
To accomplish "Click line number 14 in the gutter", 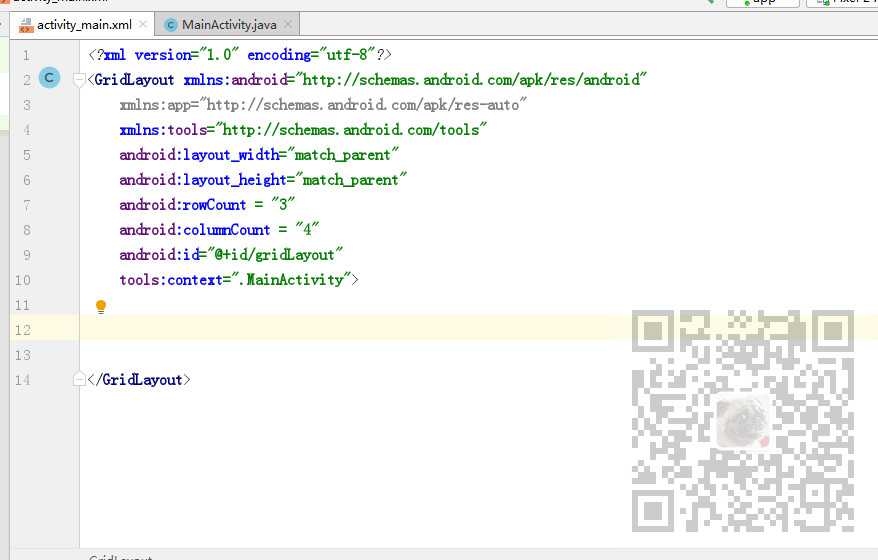I will pyautogui.click(x=22, y=380).
